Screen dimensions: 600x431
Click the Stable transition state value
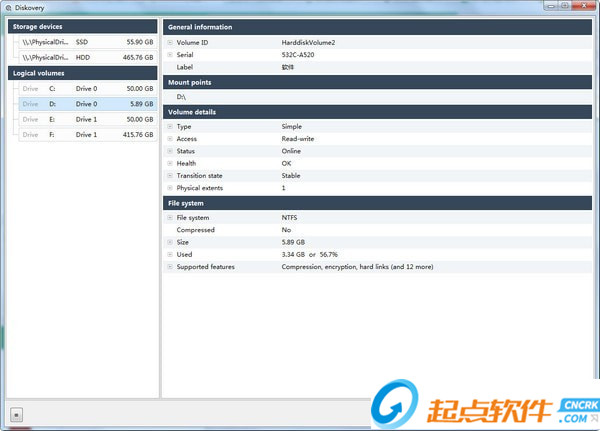coord(291,175)
